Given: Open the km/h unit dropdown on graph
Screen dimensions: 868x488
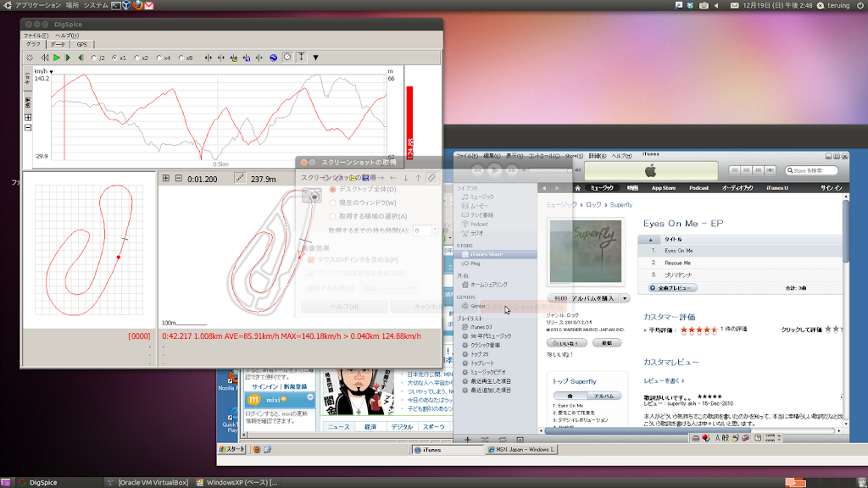Looking at the screenshot, I should point(51,71).
